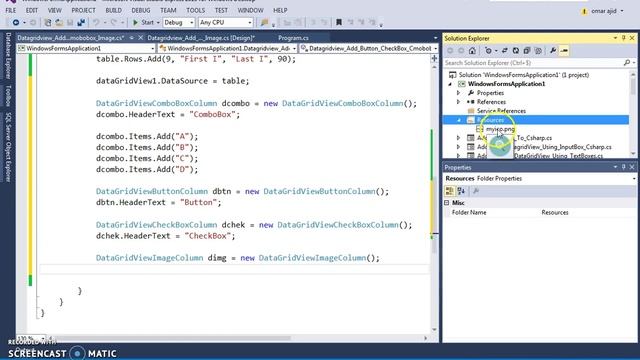Open the Solution Explorer window options dropdown
The height and width of the screenshot is (360, 640).
[x=615, y=38]
